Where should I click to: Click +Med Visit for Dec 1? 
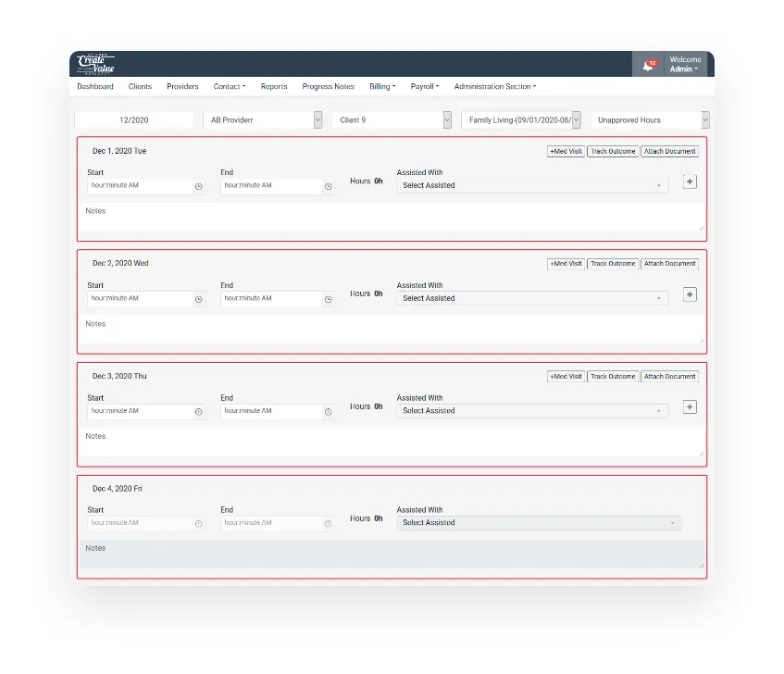566,151
